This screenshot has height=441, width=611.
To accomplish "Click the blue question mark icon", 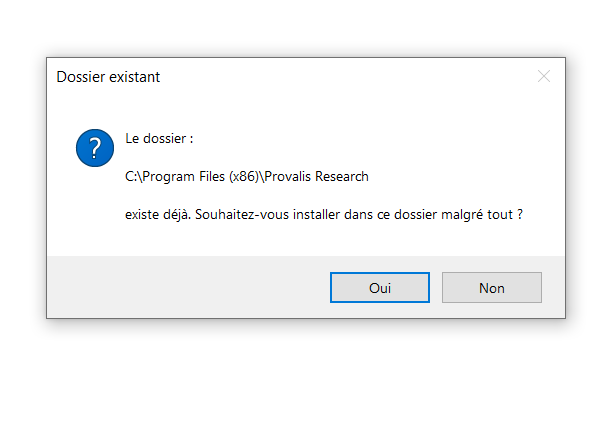I will (93, 148).
